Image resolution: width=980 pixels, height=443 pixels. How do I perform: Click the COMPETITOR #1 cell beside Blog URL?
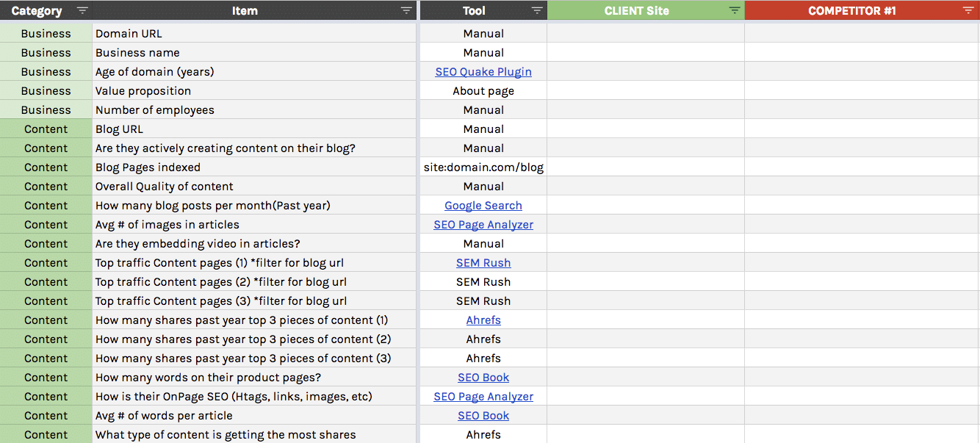[861, 129]
